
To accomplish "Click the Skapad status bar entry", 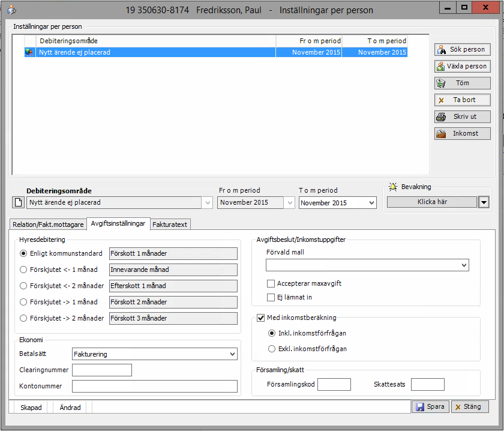I will (x=31, y=408).
